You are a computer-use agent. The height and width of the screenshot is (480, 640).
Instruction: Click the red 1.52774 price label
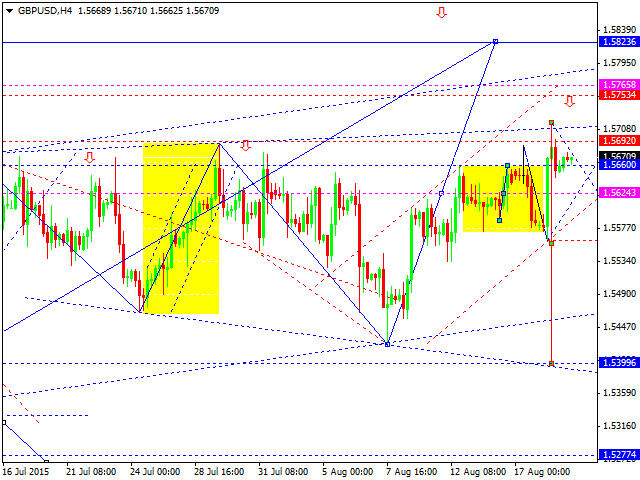click(x=616, y=454)
